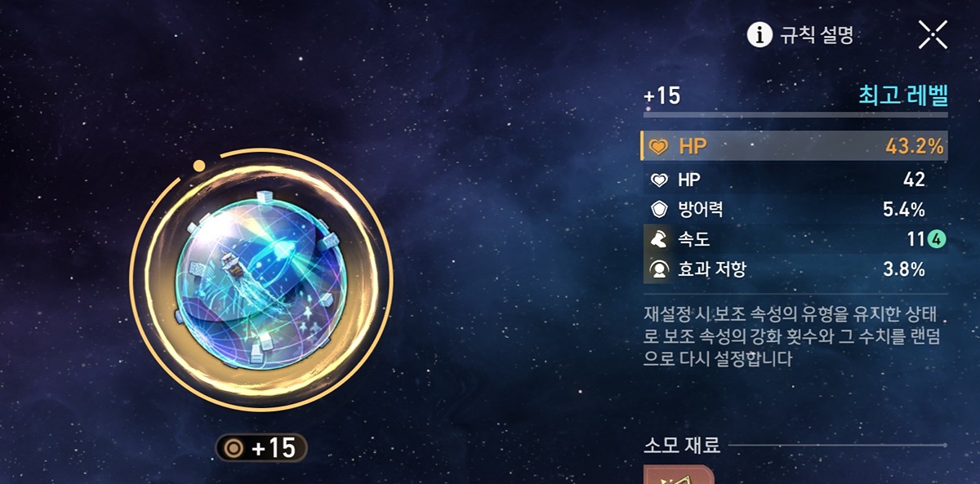Click the 소모 재료 material item icon
Screen dimensions: 980x484
click(679, 474)
